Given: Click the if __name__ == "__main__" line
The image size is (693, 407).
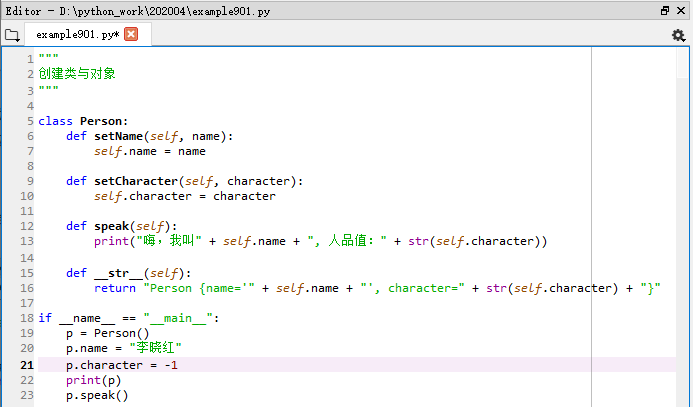Looking at the screenshot, I should (129, 318).
